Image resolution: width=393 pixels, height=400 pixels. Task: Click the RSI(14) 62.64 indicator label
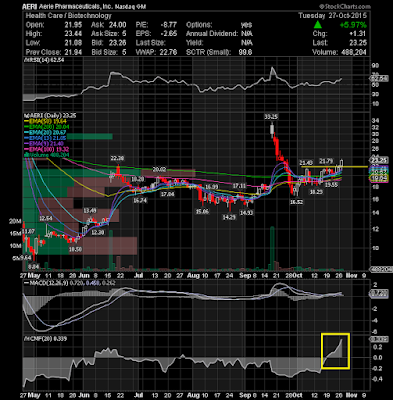(x=44, y=60)
